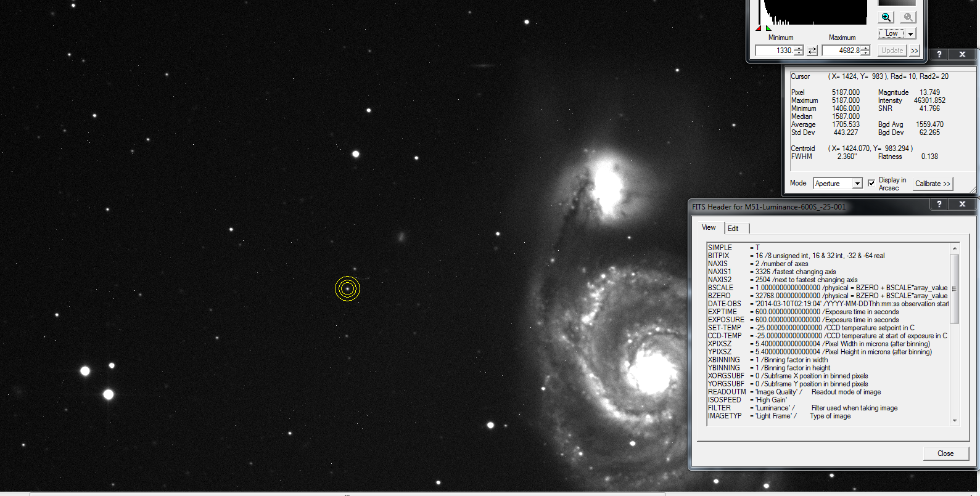The height and width of the screenshot is (496, 980).
Task: Select the DATE-OBS header row
Action: click(828, 304)
